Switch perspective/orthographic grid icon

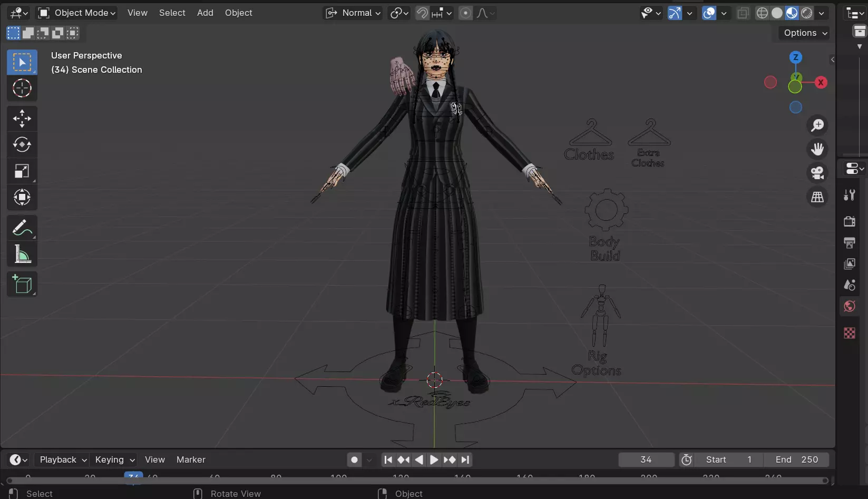(817, 197)
